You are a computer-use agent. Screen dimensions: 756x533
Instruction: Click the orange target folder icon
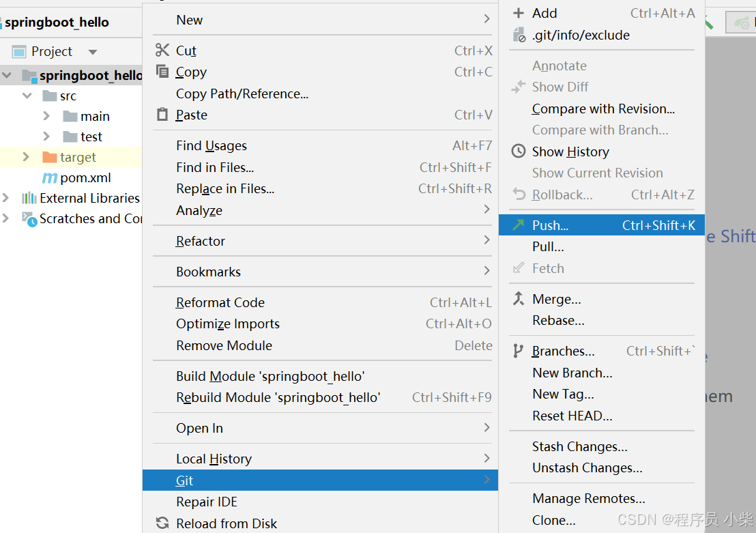pos(50,157)
